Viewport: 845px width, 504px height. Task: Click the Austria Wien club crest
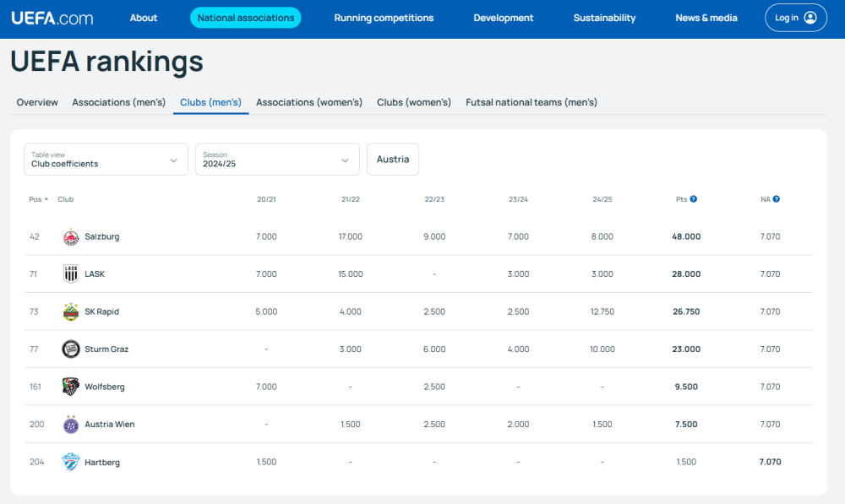(x=71, y=425)
